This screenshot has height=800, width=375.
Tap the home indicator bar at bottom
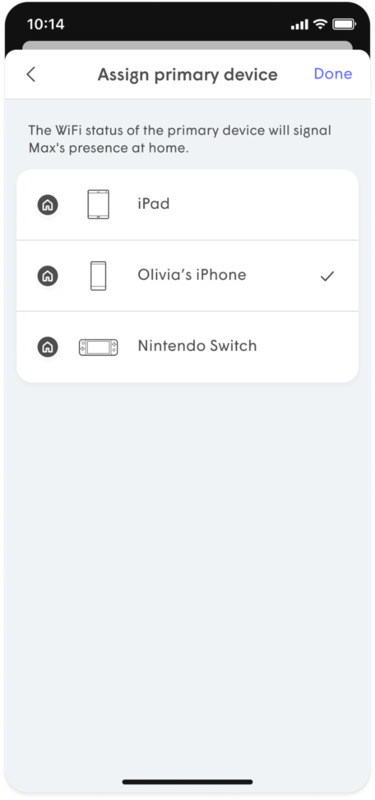(187, 781)
